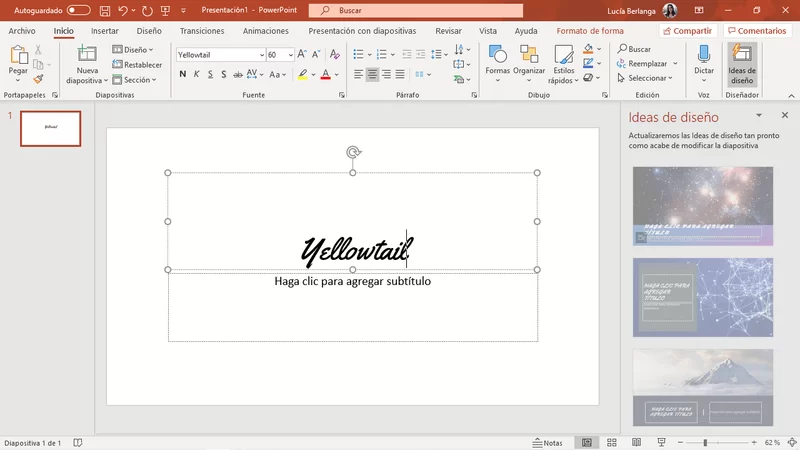Image resolution: width=800 pixels, height=450 pixels.
Task: Switch to Slide Sorter view icon
Action: coord(612,442)
